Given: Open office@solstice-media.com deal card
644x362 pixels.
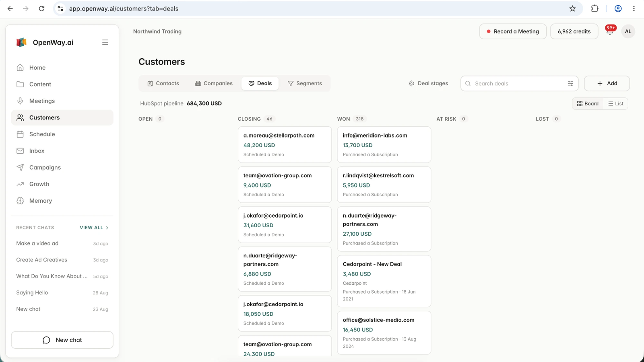Looking at the screenshot, I should pos(384,333).
